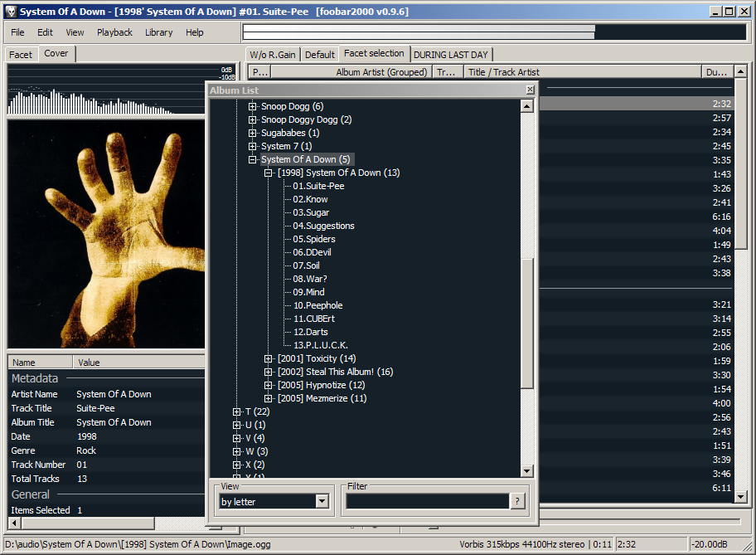The width and height of the screenshot is (756, 555).
Task: Open the Playback menu
Action: (x=114, y=32)
